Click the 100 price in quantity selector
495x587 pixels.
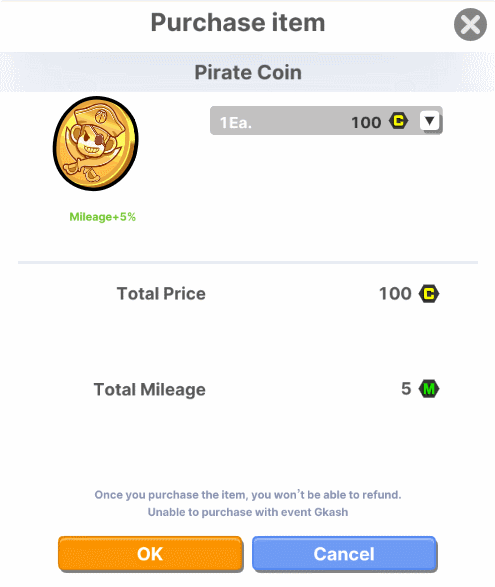point(366,122)
